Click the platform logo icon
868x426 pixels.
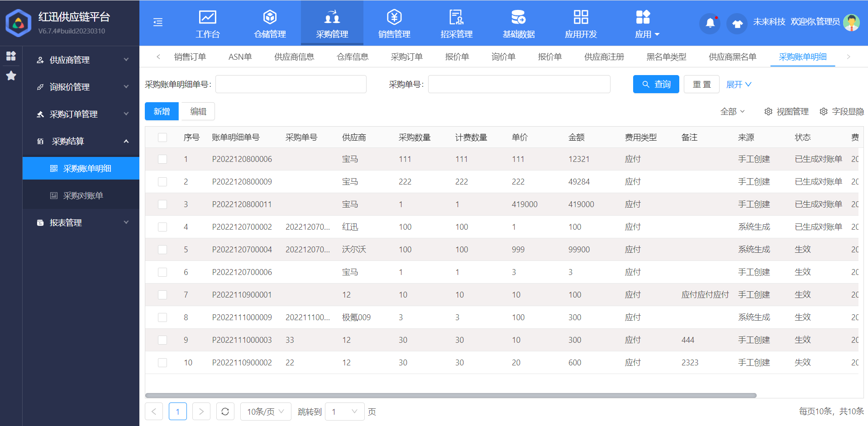click(x=18, y=23)
